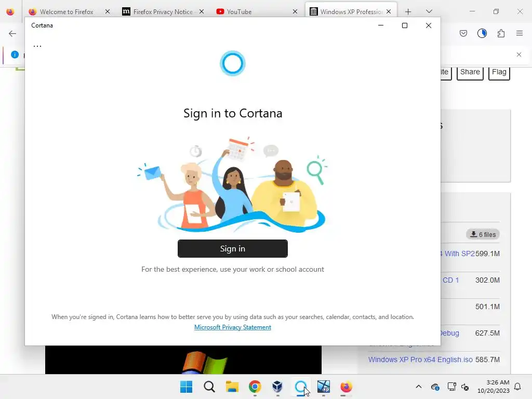532x399 pixels.
Task: Open the Save to Pocket icon
Action: tap(463, 33)
